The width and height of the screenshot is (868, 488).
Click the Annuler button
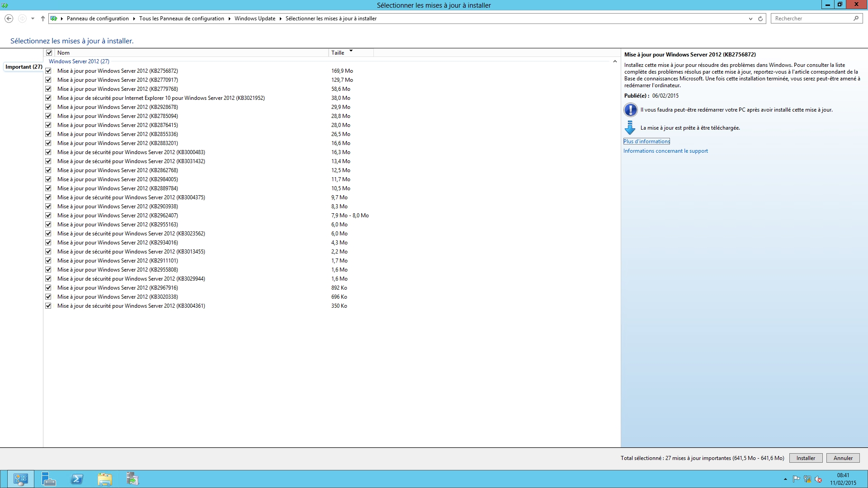pos(843,458)
